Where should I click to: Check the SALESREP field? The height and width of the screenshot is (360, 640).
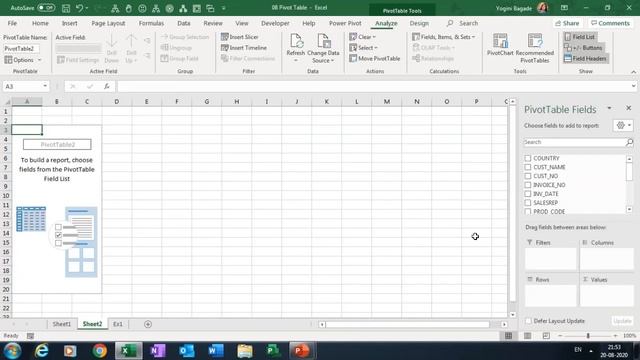tap(528, 203)
